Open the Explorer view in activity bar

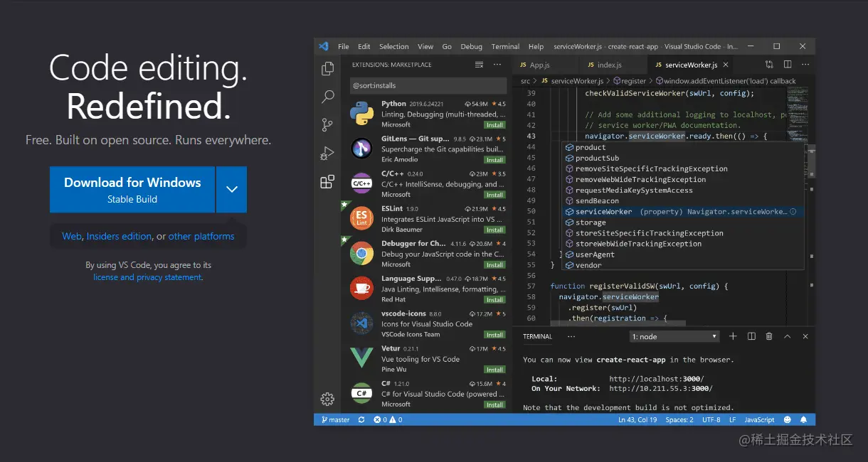(x=327, y=69)
